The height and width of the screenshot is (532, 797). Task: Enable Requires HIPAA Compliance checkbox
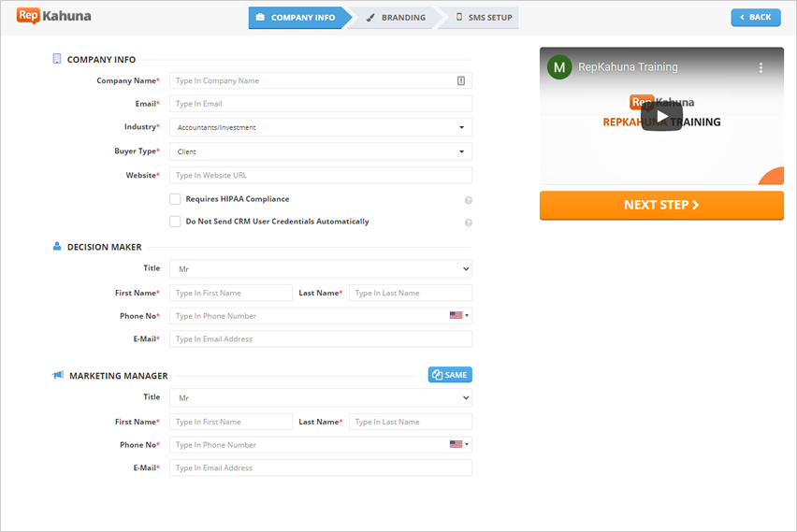tap(175, 199)
